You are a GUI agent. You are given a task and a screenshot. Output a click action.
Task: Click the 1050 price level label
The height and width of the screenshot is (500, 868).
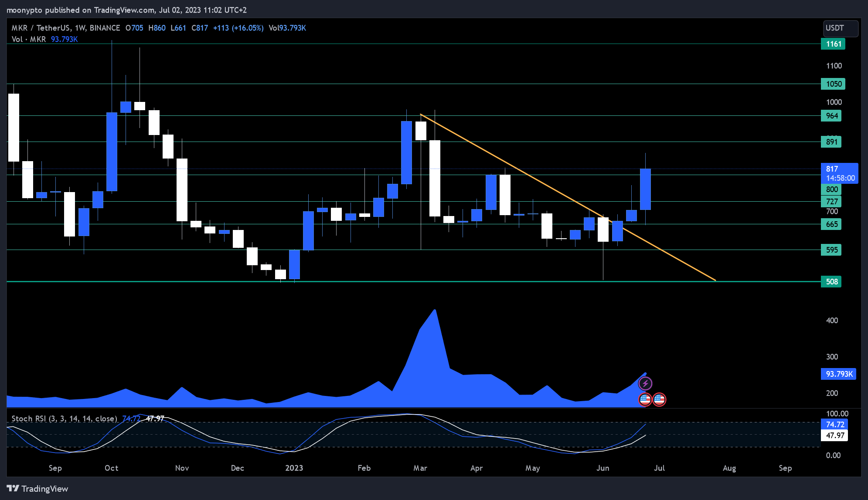(833, 84)
